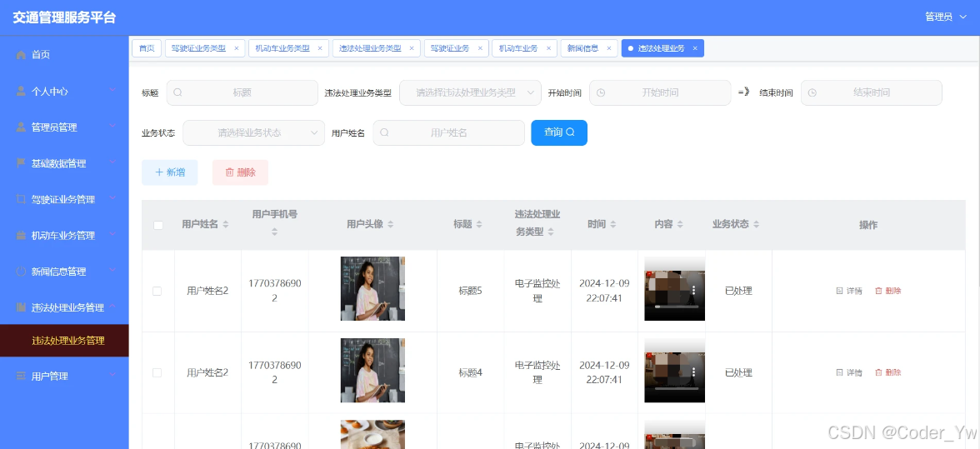Click the video progress bar in 标题5 row

tap(675, 306)
